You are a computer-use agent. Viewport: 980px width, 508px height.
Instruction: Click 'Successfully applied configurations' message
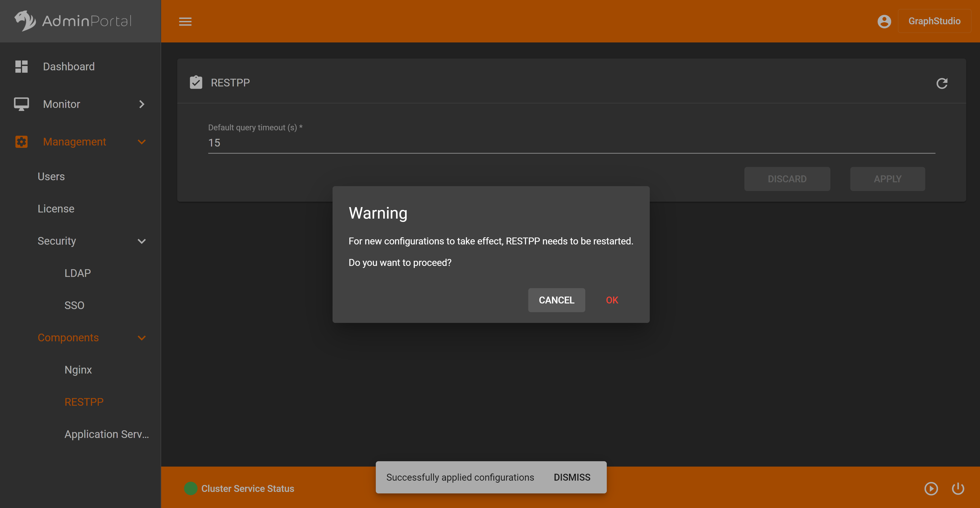point(460,477)
